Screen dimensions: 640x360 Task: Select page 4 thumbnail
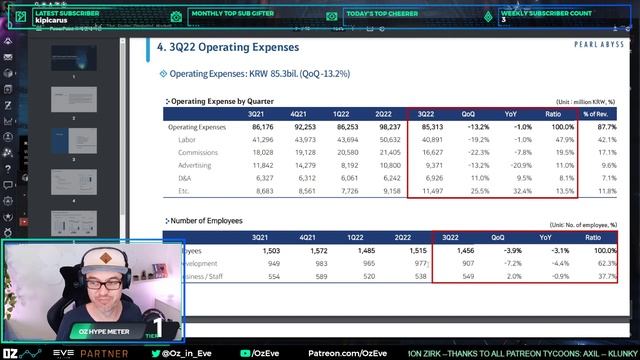(x=74, y=182)
